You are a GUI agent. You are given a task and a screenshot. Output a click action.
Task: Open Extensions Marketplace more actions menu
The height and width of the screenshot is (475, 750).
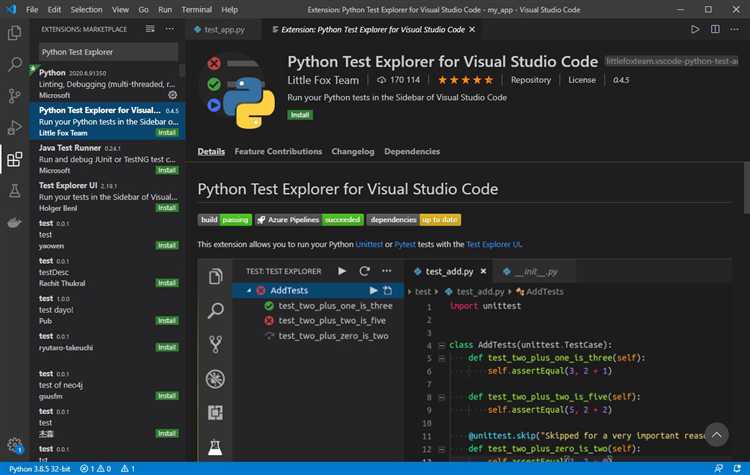(x=170, y=29)
